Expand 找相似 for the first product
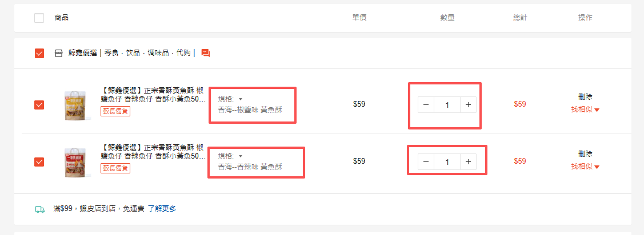 [585, 110]
